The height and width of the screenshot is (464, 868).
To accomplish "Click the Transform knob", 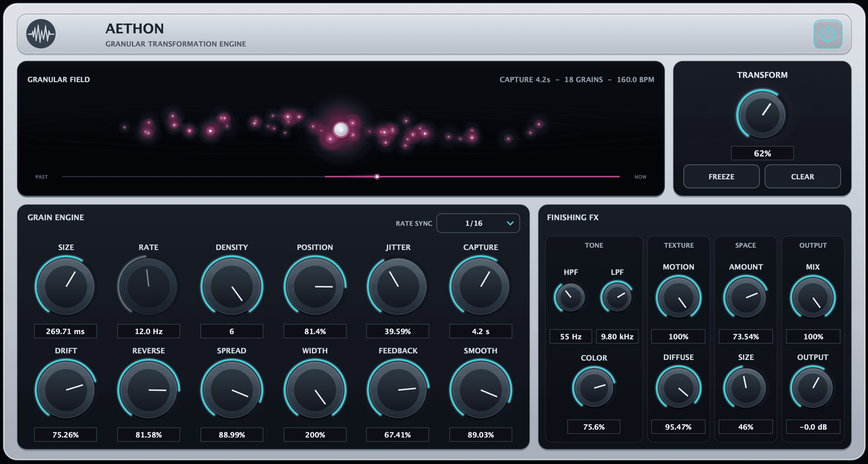I will [x=762, y=115].
